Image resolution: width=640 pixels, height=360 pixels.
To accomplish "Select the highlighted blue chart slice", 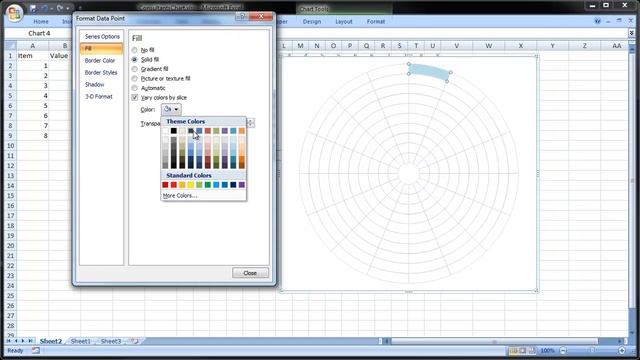I will click(430, 72).
